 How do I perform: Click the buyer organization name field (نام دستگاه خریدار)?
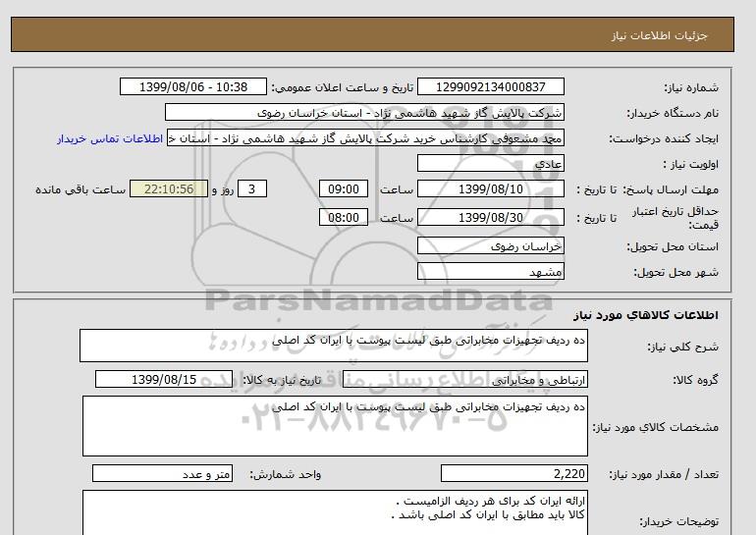tap(365, 113)
